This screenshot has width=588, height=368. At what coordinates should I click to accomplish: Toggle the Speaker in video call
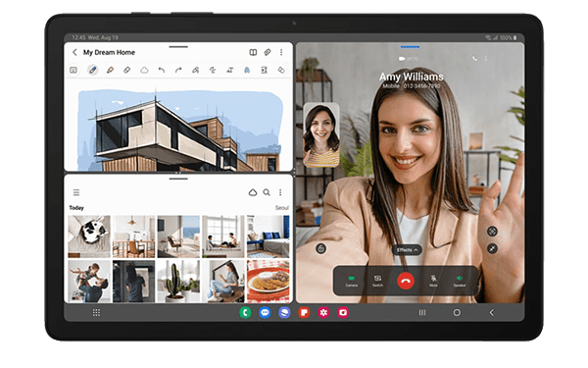coord(460,281)
